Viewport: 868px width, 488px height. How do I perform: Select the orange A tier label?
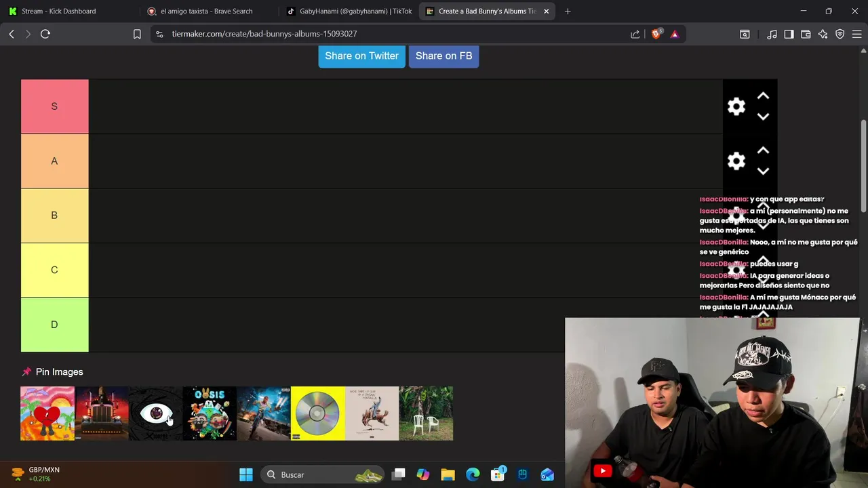point(54,161)
